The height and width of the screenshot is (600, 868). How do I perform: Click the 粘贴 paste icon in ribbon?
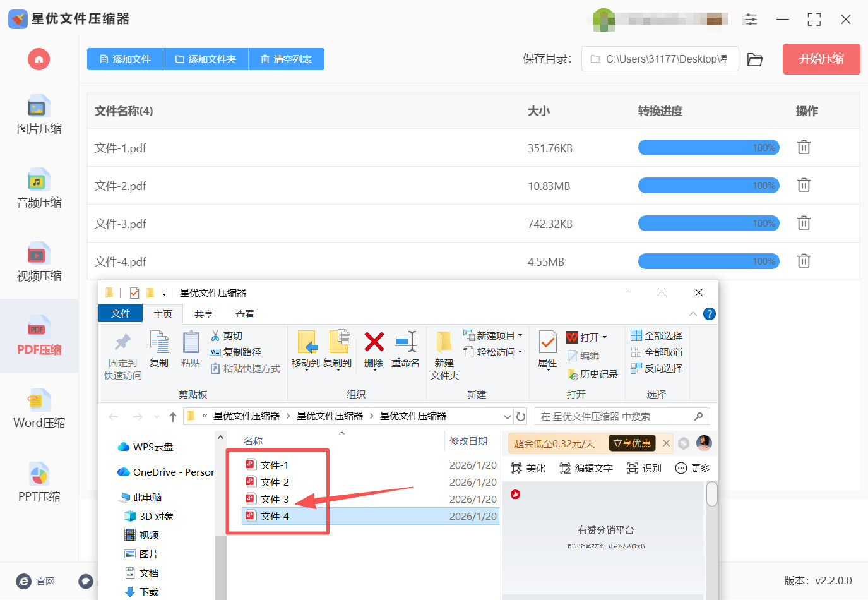[x=191, y=349]
